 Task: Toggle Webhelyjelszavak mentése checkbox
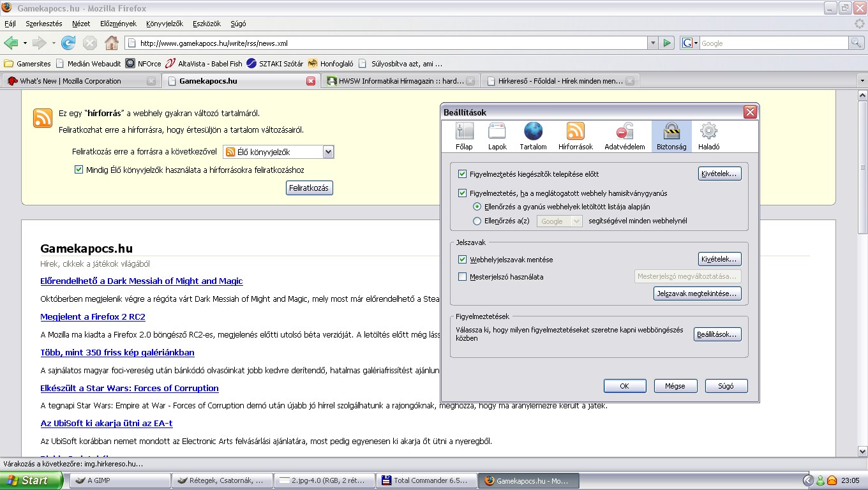click(x=463, y=260)
